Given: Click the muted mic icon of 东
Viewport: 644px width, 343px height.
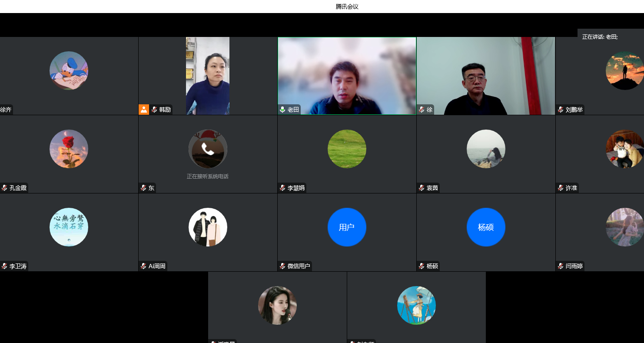Looking at the screenshot, I should [x=143, y=188].
